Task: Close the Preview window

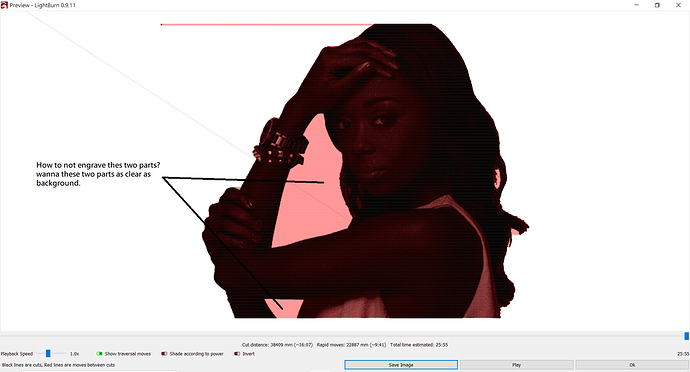Action: click(x=678, y=5)
